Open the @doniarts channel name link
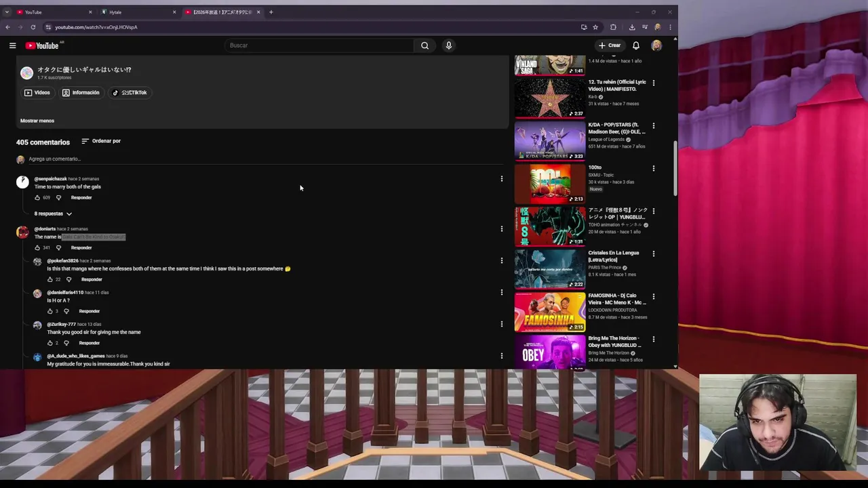Screen dimensions: 868x488 tap(45, 229)
